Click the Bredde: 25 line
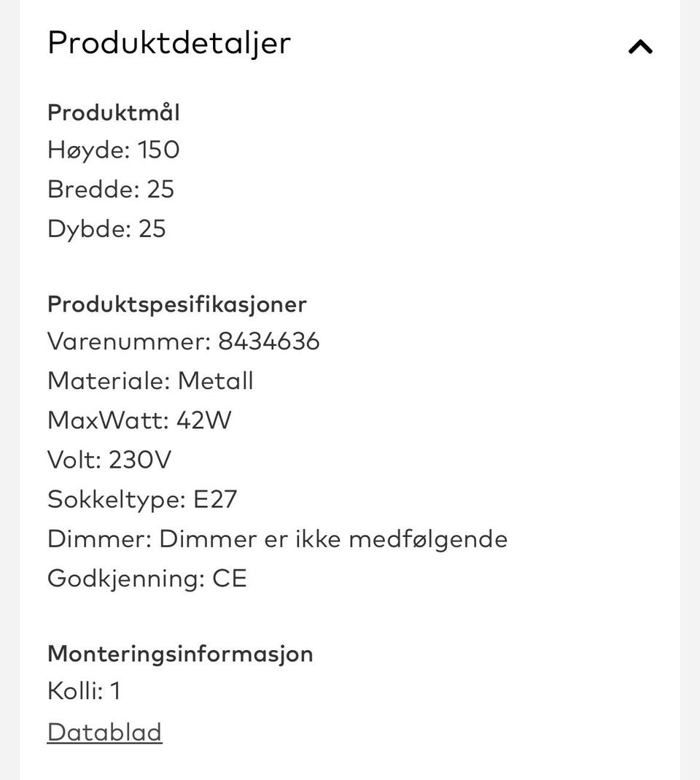 tap(111, 190)
